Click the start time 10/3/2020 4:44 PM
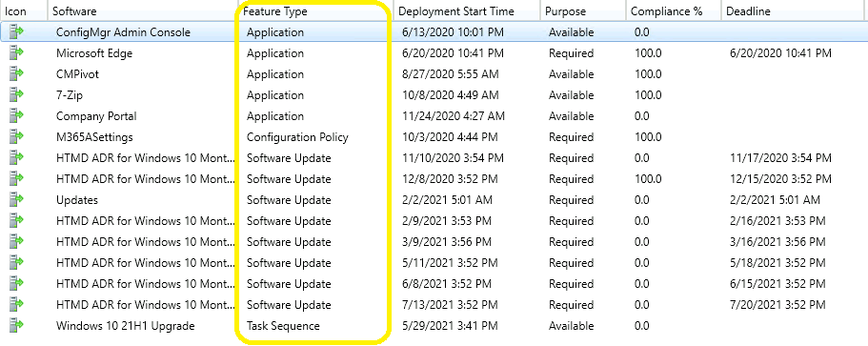 point(450,136)
